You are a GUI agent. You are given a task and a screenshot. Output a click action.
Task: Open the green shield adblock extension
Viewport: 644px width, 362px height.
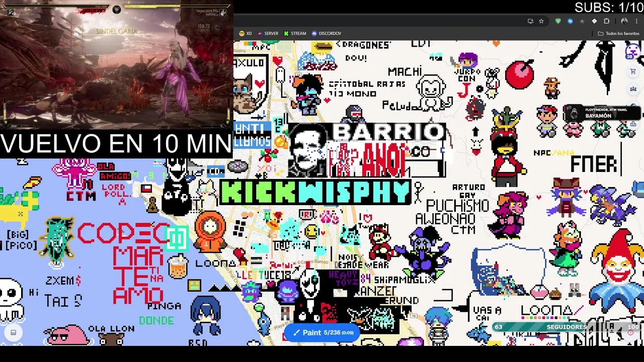(x=558, y=21)
